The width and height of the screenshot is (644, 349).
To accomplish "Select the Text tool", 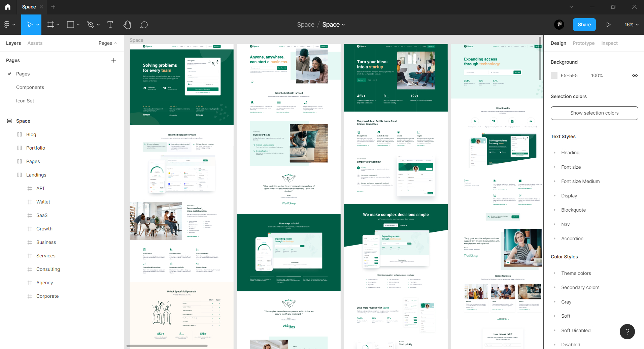I will tap(110, 25).
